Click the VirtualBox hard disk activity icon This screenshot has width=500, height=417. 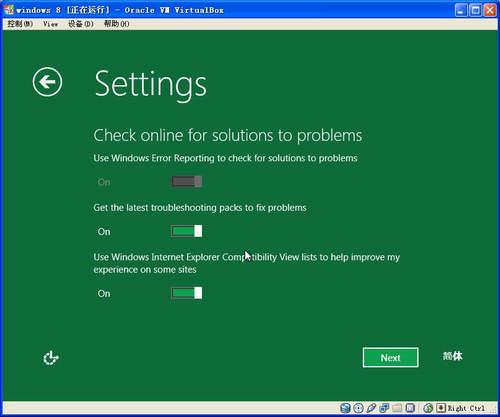click(x=345, y=408)
